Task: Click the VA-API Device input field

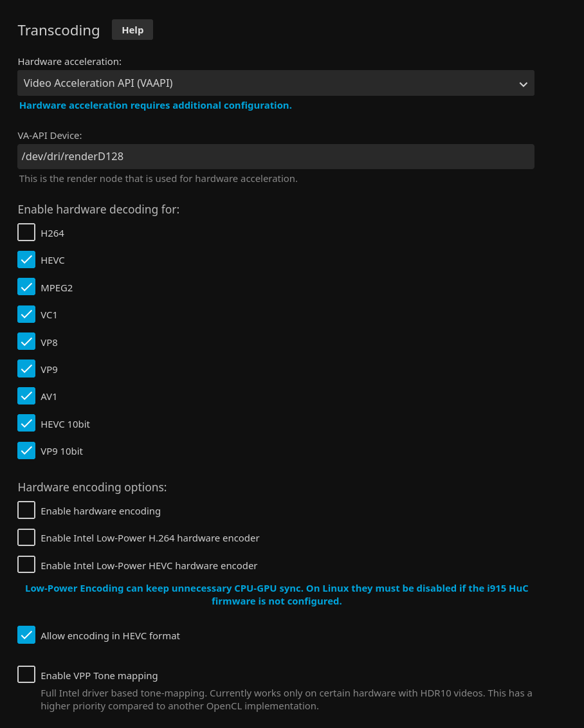Action: (275, 156)
